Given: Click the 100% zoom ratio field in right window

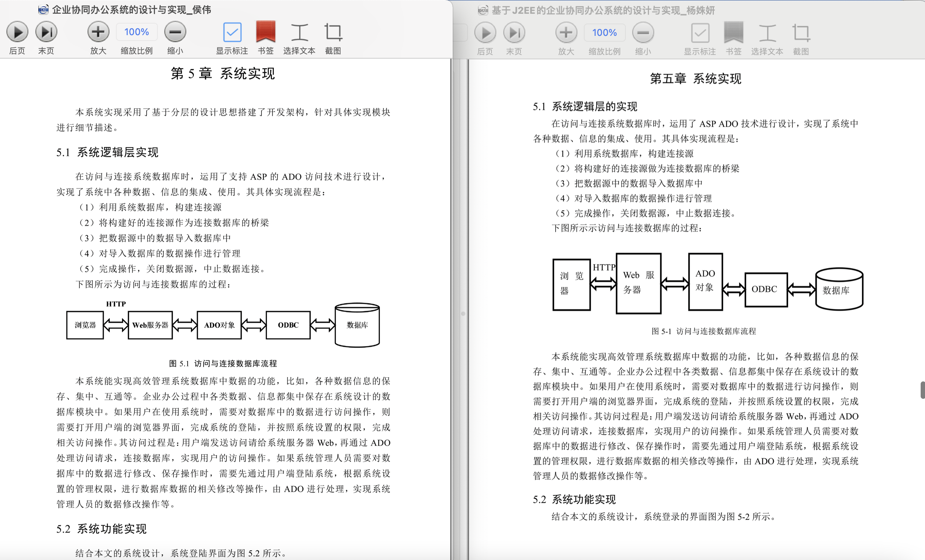Looking at the screenshot, I should pos(604,33).
